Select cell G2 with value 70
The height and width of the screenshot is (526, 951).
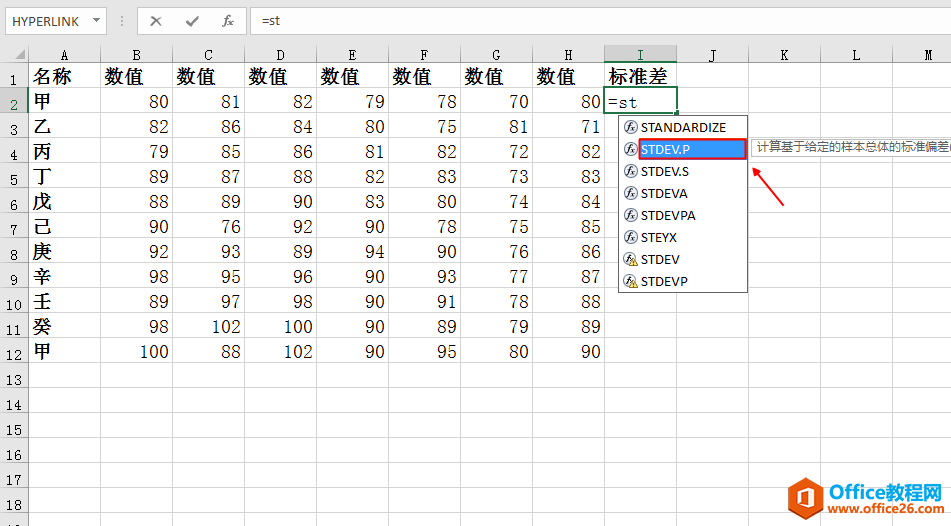click(x=496, y=101)
